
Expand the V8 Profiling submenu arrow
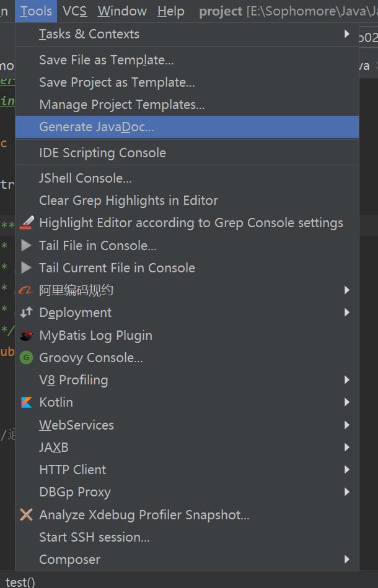(347, 380)
